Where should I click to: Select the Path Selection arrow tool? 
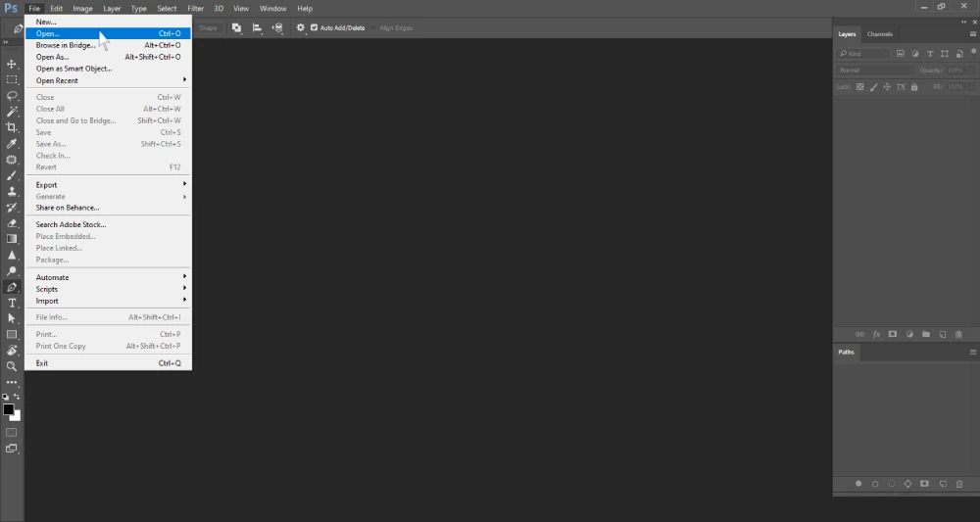pyautogui.click(x=11, y=318)
